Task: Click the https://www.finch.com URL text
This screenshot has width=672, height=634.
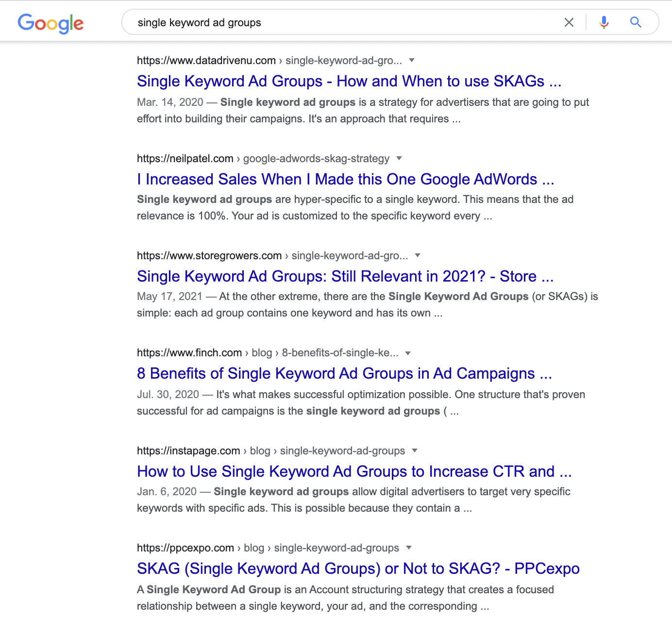Action: [189, 353]
